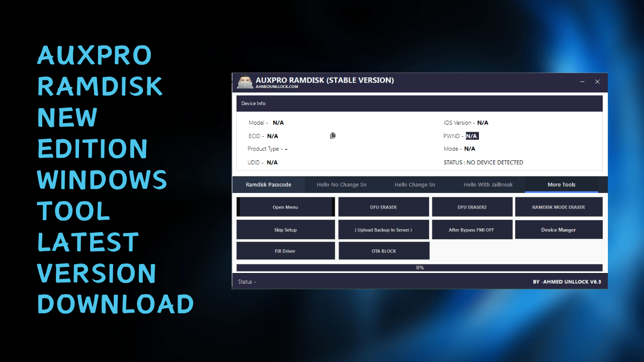The height and width of the screenshot is (362, 644).
Task: Click the ECID N/A value
Action: [272, 136]
